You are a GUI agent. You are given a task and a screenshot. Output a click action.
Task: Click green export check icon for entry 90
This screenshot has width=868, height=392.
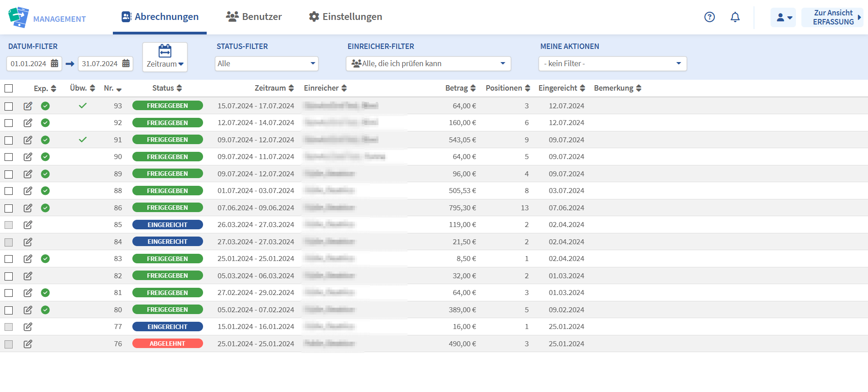click(45, 157)
